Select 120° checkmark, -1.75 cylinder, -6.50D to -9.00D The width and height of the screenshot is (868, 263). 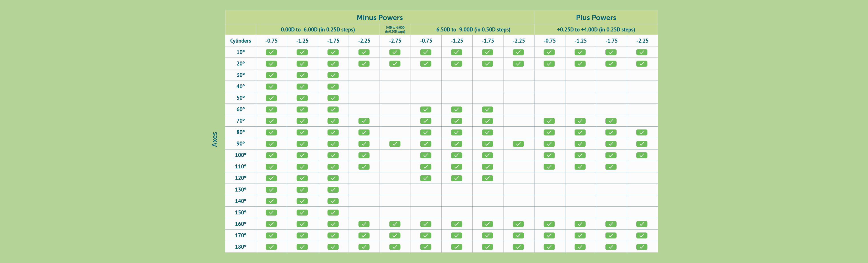487,178
